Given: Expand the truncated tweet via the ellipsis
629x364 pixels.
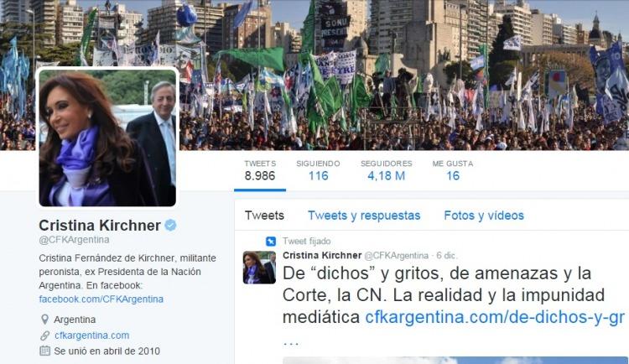Looking at the screenshot, I should point(291,342).
